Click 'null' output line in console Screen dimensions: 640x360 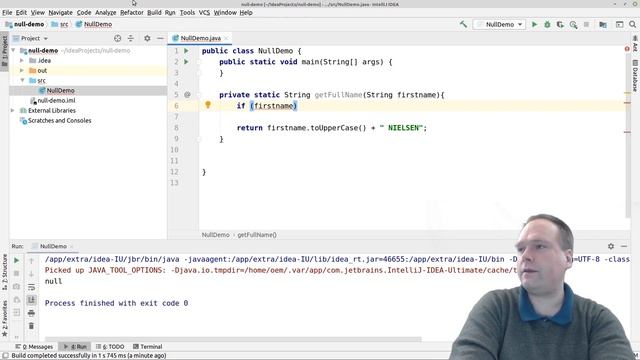click(53, 281)
